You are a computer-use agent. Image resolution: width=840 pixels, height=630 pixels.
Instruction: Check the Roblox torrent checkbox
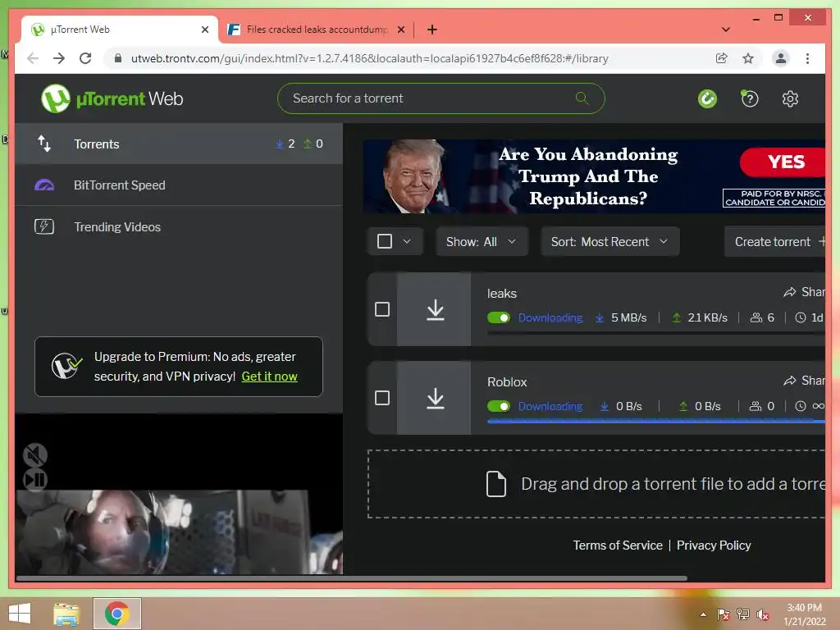coord(382,398)
